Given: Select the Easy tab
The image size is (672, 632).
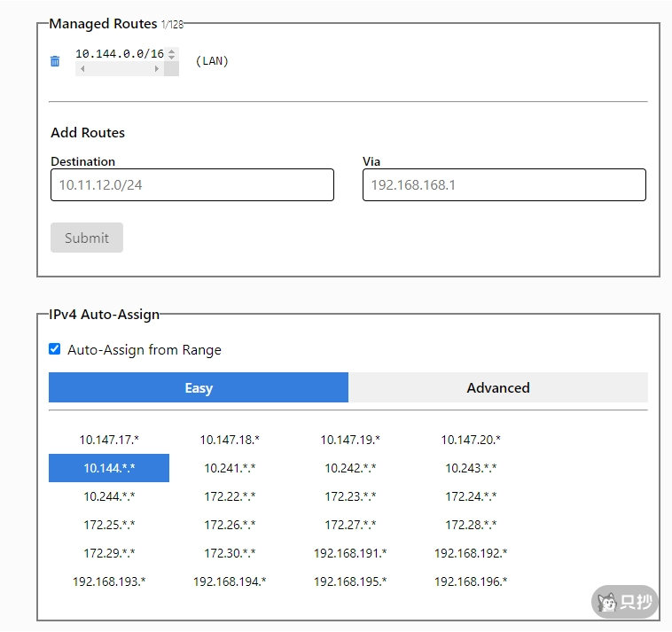Looking at the screenshot, I should click(199, 387).
